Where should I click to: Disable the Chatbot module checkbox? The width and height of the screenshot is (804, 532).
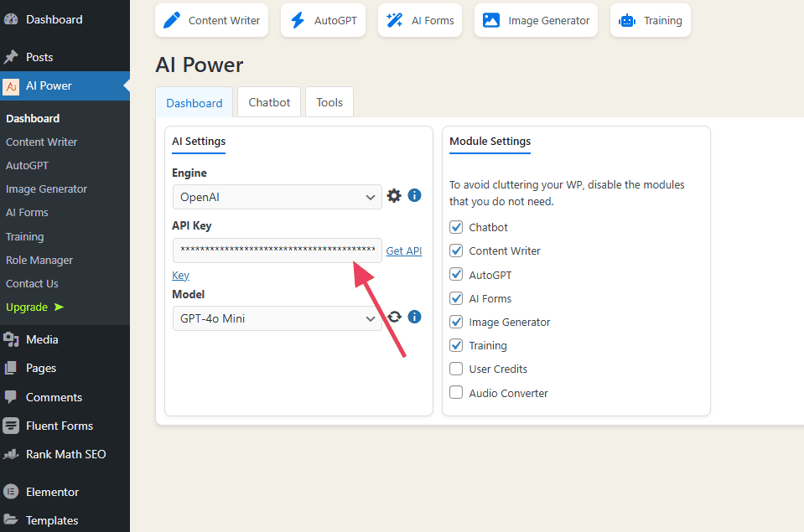456,227
